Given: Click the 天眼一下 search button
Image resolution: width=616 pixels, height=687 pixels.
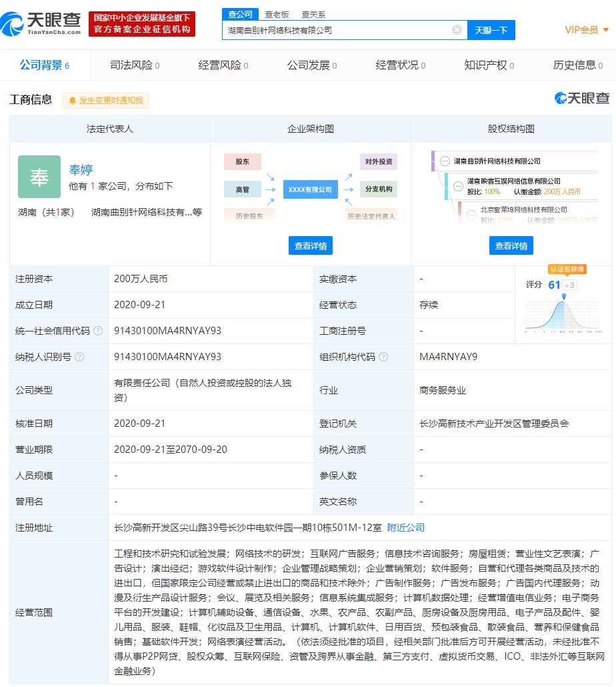Looking at the screenshot, I should (x=491, y=30).
